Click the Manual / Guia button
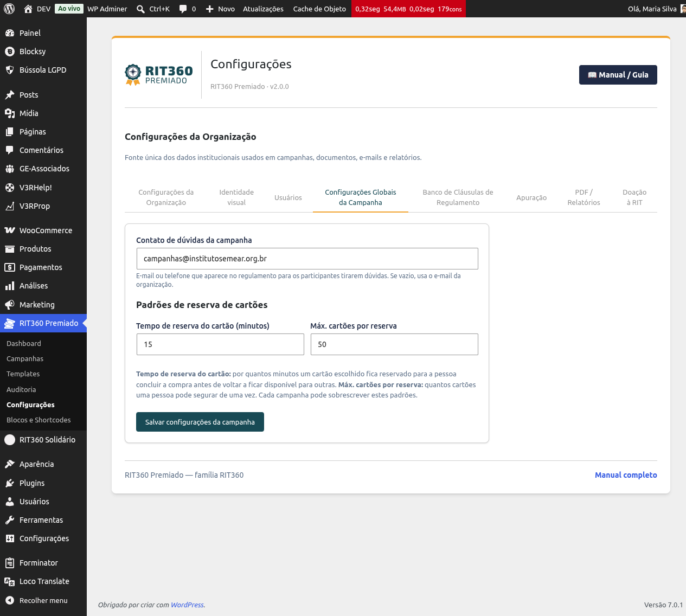 click(x=618, y=75)
